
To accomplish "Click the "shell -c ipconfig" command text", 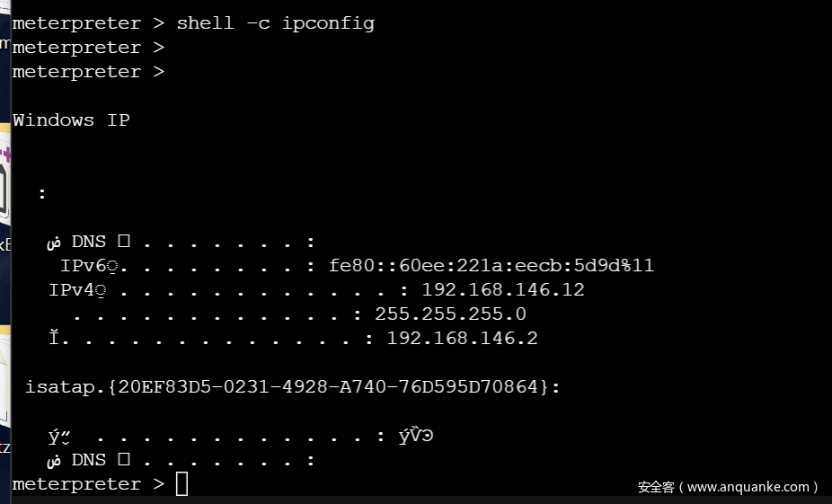I will click(x=276, y=23).
